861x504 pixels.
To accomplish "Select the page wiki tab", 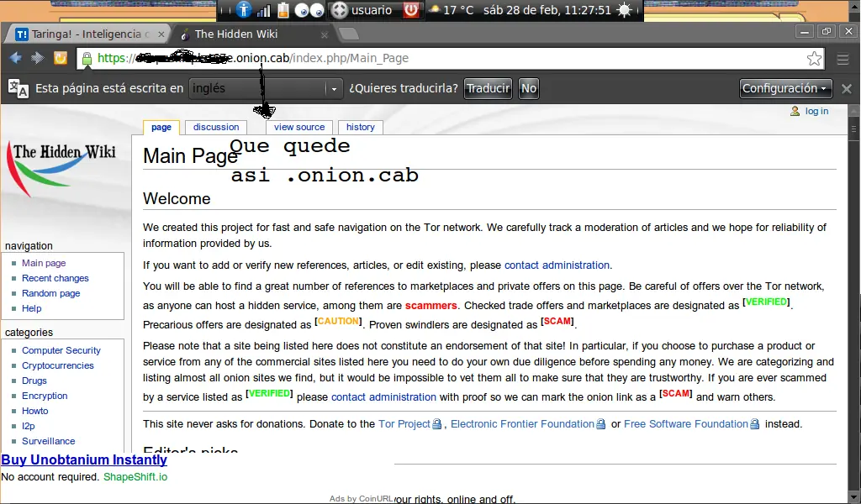I will 161,127.
